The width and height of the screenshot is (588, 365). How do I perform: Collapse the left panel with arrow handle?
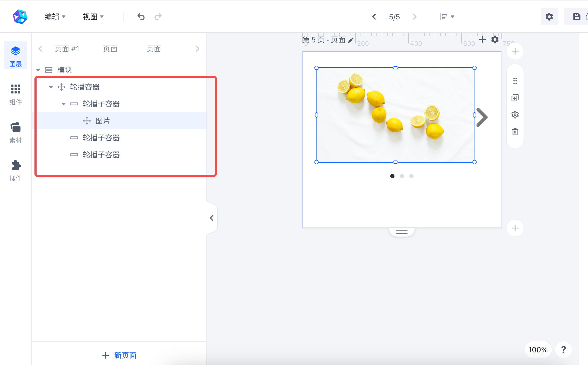212,218
